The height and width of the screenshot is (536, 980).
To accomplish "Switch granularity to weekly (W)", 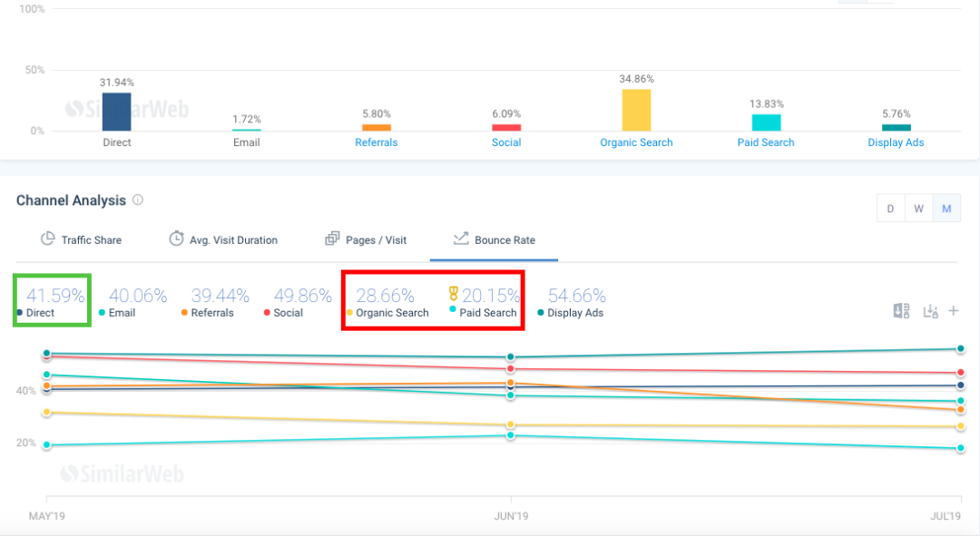I will [x=918, y=209].
